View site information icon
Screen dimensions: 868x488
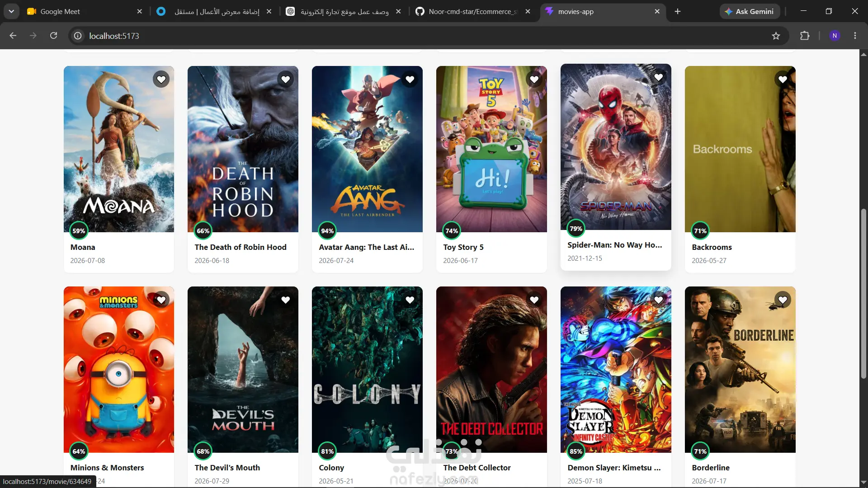coord(78,36)
